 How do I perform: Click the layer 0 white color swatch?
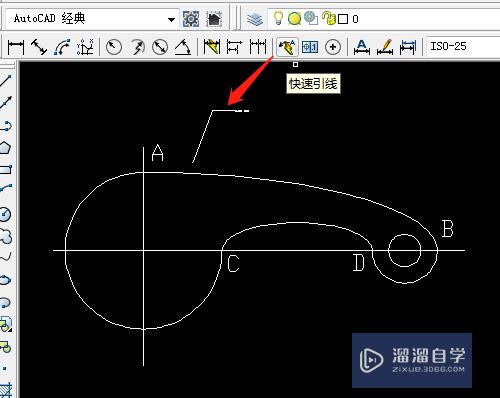click(343, 19)
